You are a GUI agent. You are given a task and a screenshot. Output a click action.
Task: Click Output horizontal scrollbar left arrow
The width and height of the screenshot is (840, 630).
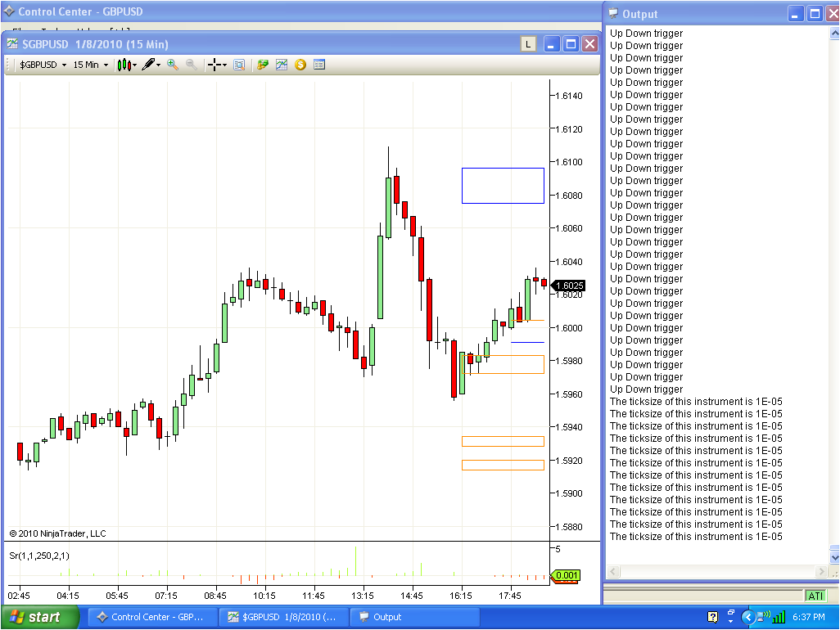(613, 572)
